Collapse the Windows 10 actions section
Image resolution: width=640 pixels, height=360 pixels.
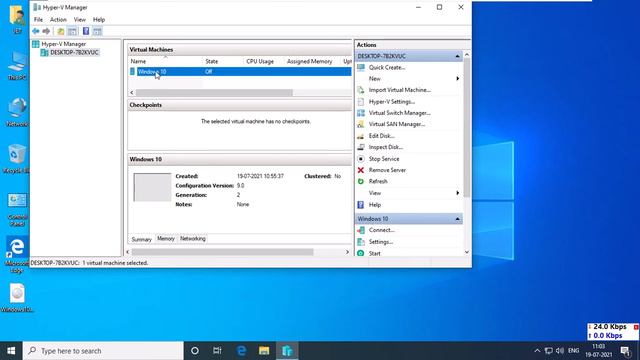(458, 219)
